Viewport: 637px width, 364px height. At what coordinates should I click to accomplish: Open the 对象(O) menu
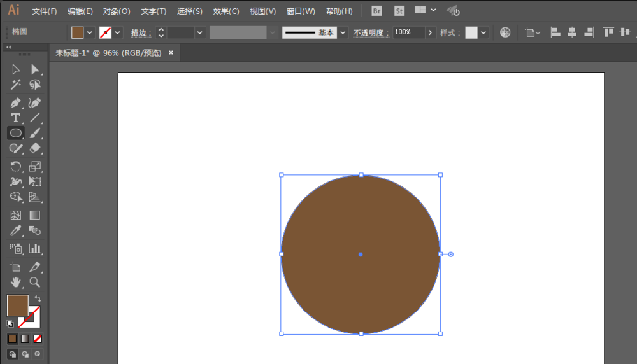click(117, 11)
